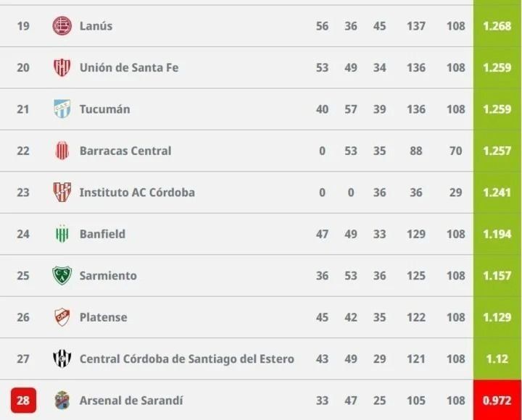Click the Arsenal de Sarandí badge
This screenshot has height=420, width=522.
tap(62, 400)
